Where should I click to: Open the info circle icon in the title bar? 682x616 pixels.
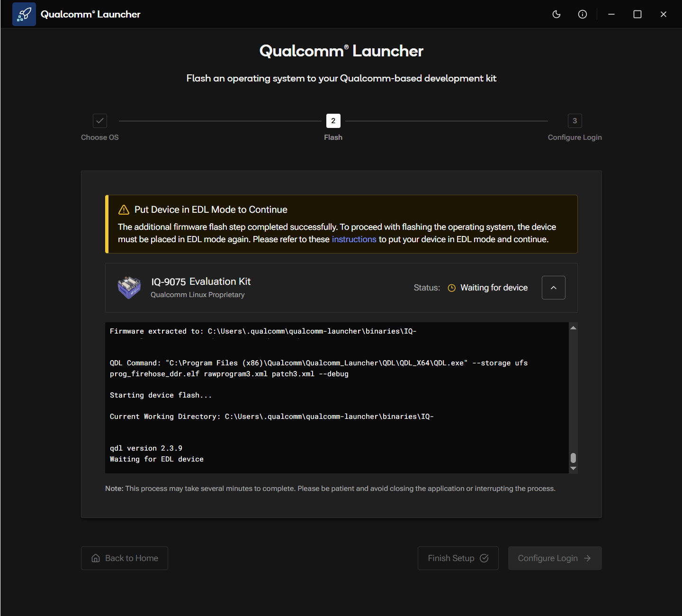pyautogui.click(x=583, y=14)
